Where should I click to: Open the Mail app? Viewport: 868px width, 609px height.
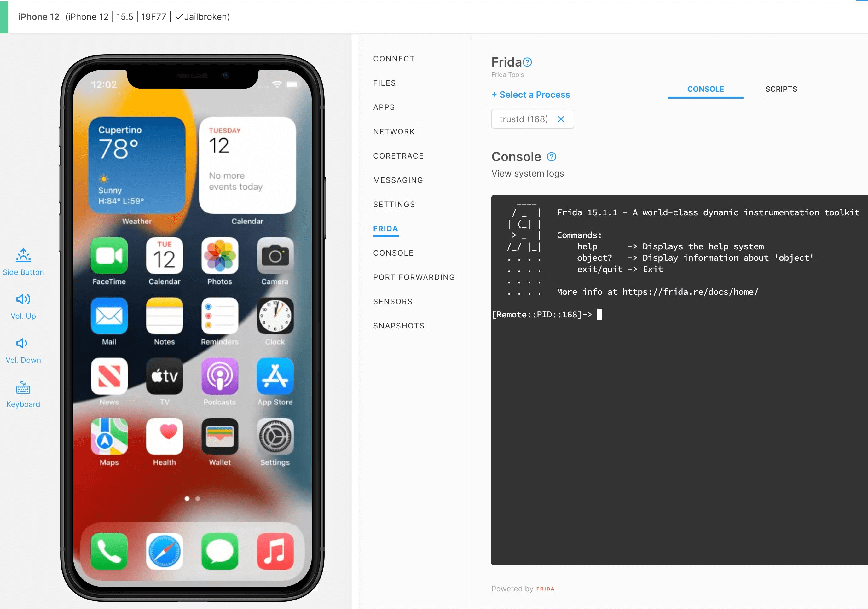tap(109, 316)
